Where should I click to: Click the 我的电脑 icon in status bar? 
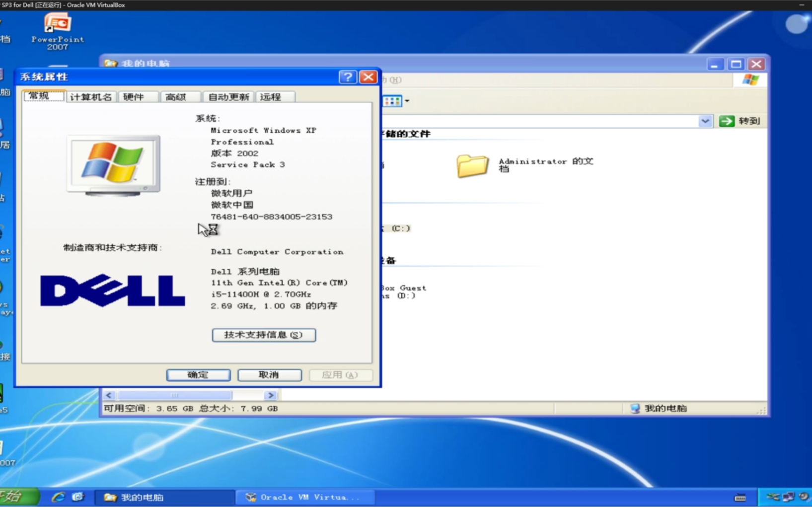(x=635, y=408)
